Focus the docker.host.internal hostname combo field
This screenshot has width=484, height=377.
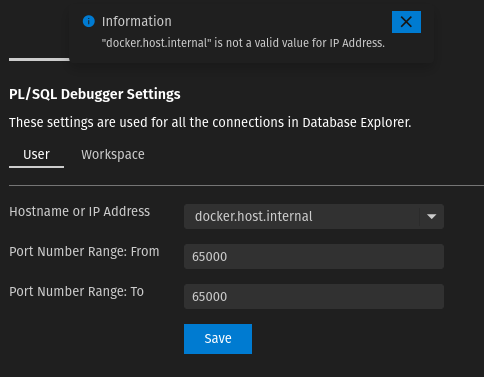302,217
